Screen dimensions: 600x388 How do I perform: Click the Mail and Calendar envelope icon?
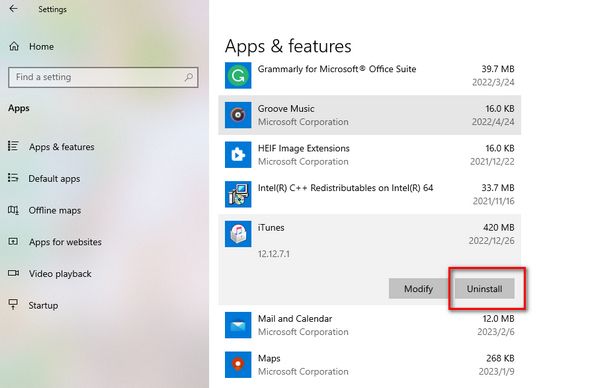[238, 325]
